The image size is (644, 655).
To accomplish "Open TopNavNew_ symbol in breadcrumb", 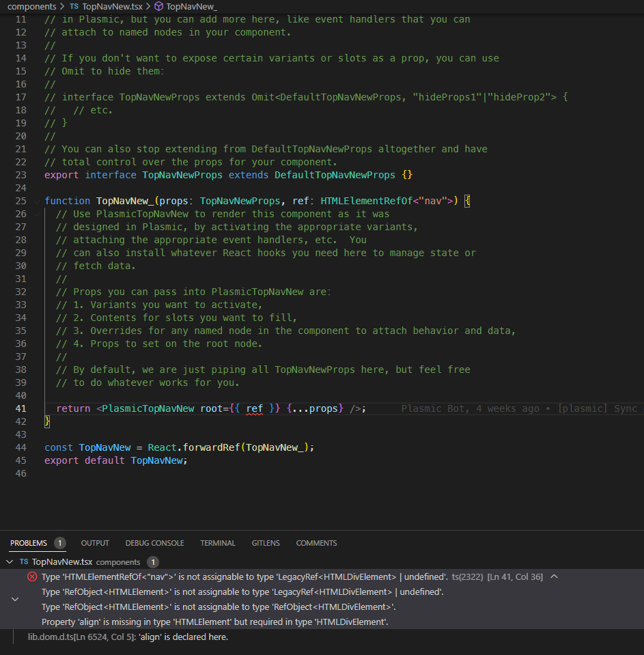I will (x=191, y=6).
